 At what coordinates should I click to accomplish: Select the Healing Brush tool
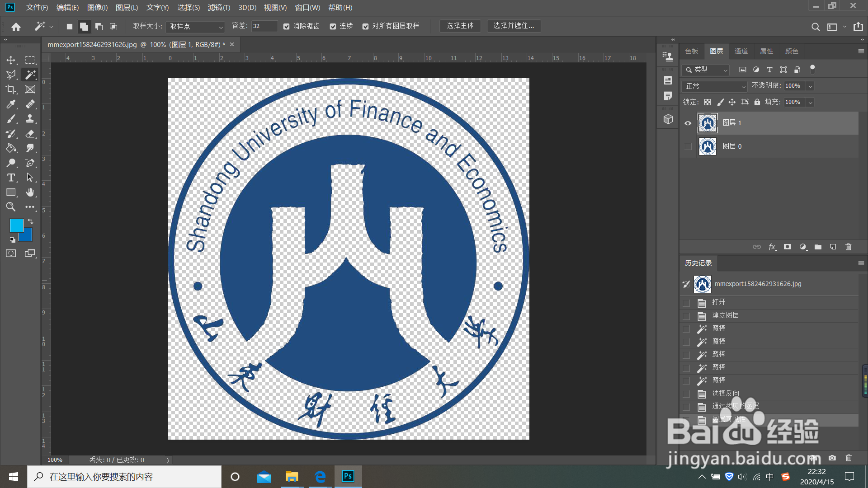click(30, 104)
